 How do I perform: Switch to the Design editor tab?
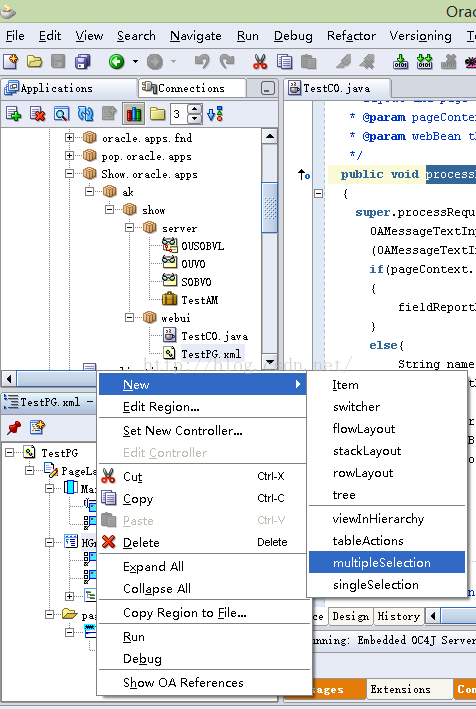(351, 616)
